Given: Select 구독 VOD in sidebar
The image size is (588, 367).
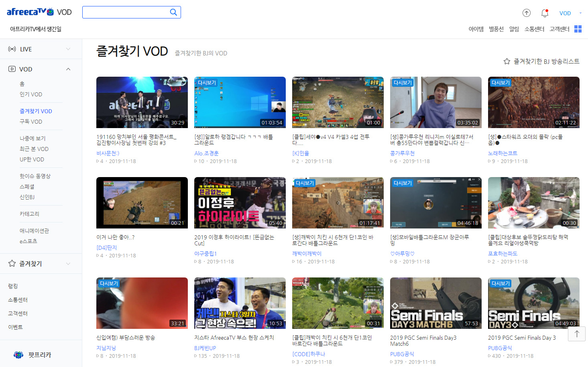Looking at the screenshot, I should point(31,122).
